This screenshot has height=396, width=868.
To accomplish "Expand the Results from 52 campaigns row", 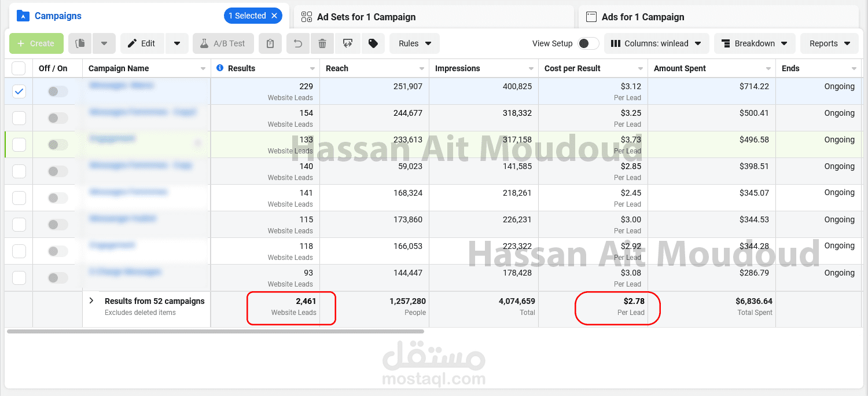I will (x=91, y=300).
